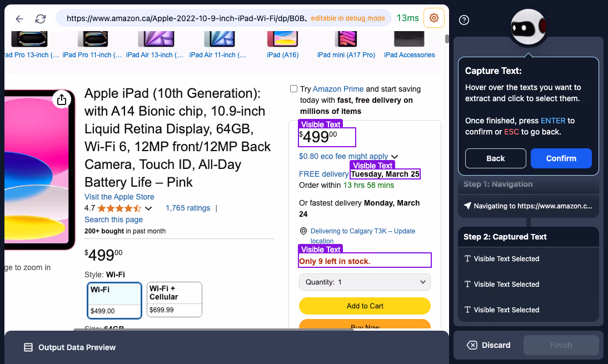The image size is (608, 364).
Task: Expand the $0.80 eco fee details
Action: (395, 156)
